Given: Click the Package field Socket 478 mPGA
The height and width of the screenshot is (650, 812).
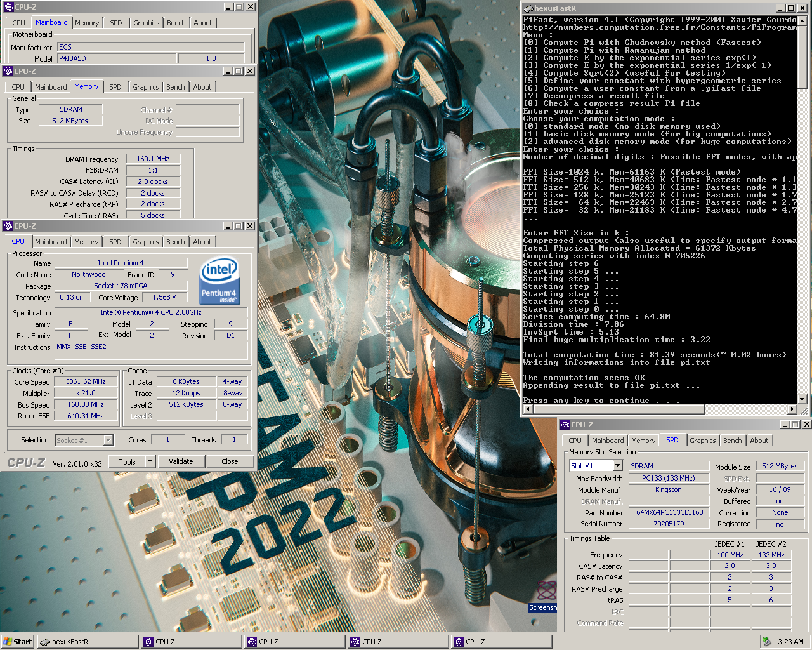Looking at the screenshot, I should coord(121,286).
